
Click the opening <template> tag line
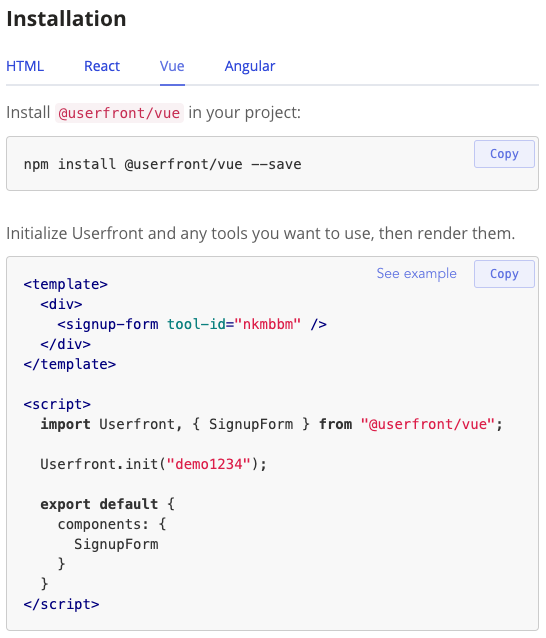tap(66, 284)
